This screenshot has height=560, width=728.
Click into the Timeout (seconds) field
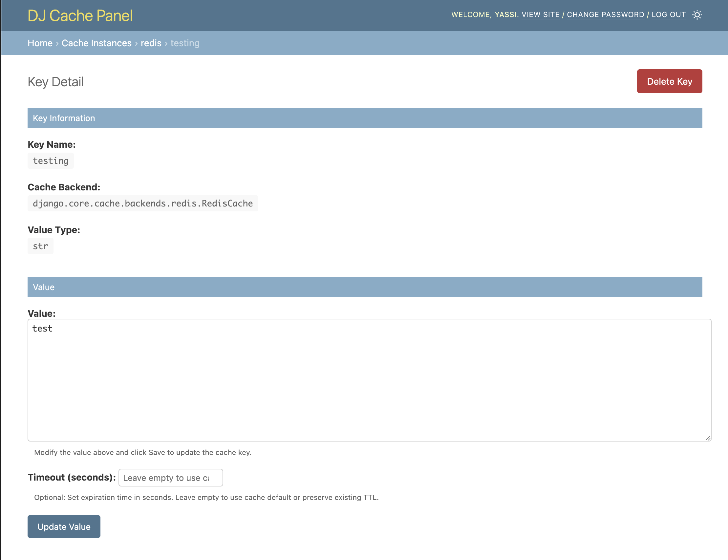pyautogui.click(x=170, y=477)
